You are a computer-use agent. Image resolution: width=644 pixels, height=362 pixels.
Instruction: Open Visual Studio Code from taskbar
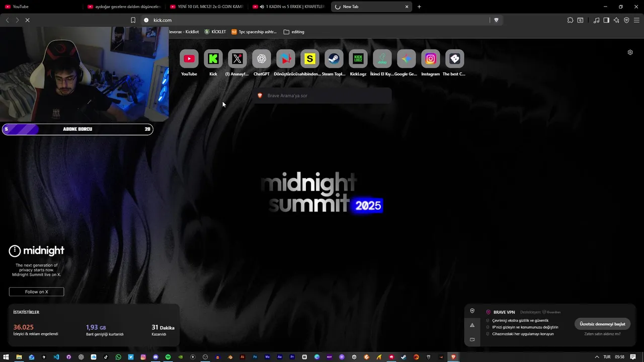[x=56, y=357]
